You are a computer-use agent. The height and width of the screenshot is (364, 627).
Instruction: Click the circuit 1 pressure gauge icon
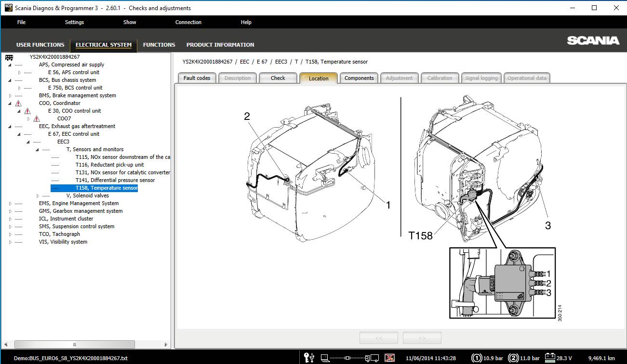tap(476, 358)
